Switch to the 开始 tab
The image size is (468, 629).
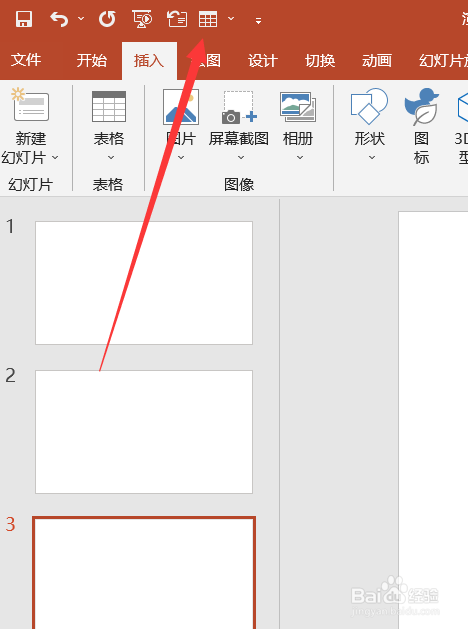[x=92, y=61]
